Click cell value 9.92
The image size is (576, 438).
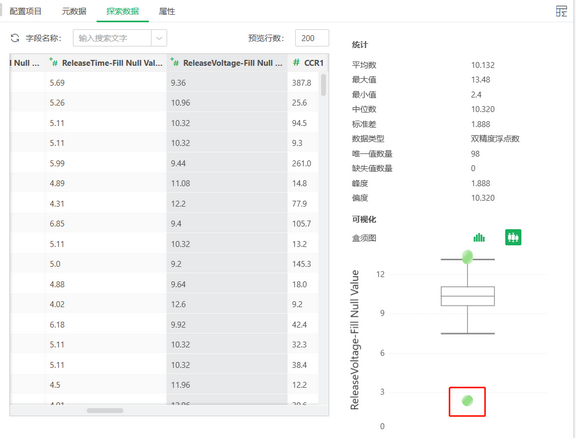(178, 324)
